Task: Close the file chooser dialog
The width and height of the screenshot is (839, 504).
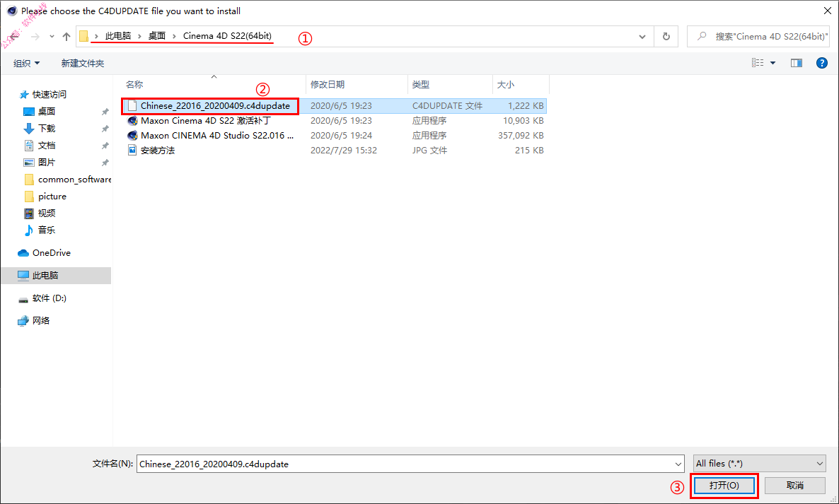Action: click(827, 11)
